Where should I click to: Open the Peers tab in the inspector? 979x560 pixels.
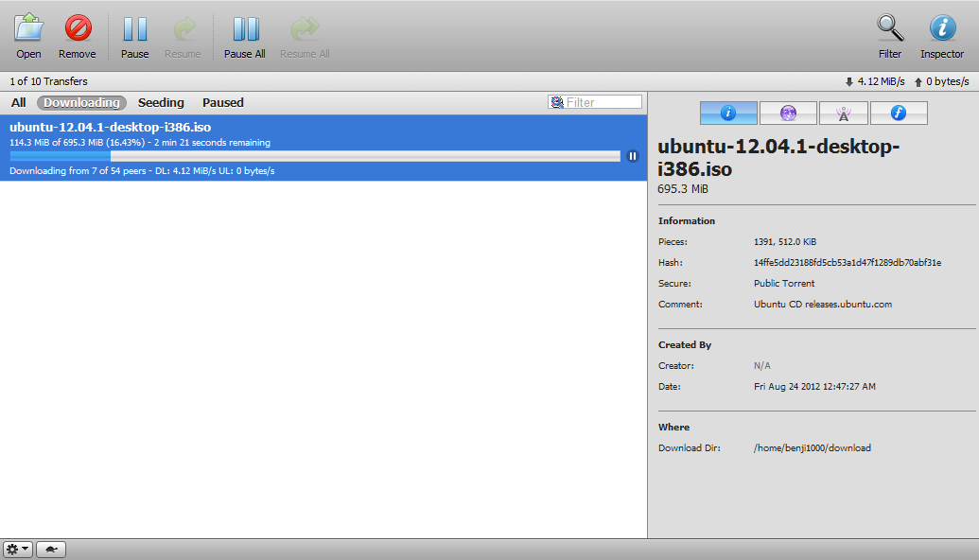point(788,113)
